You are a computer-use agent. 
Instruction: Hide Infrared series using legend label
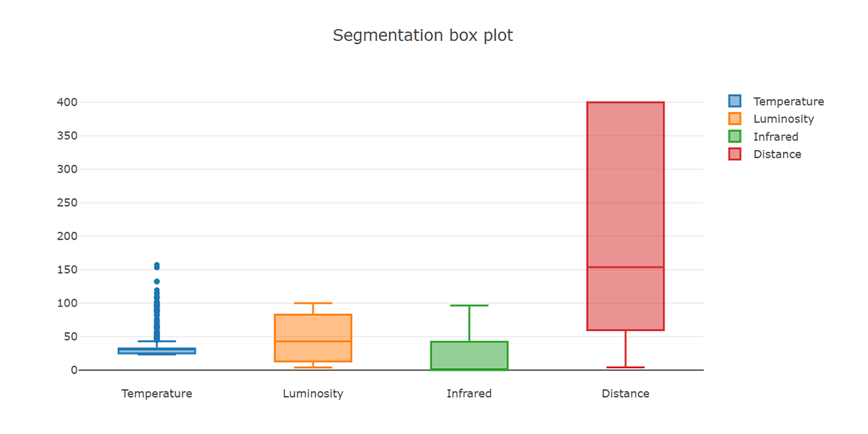(776, 137)
